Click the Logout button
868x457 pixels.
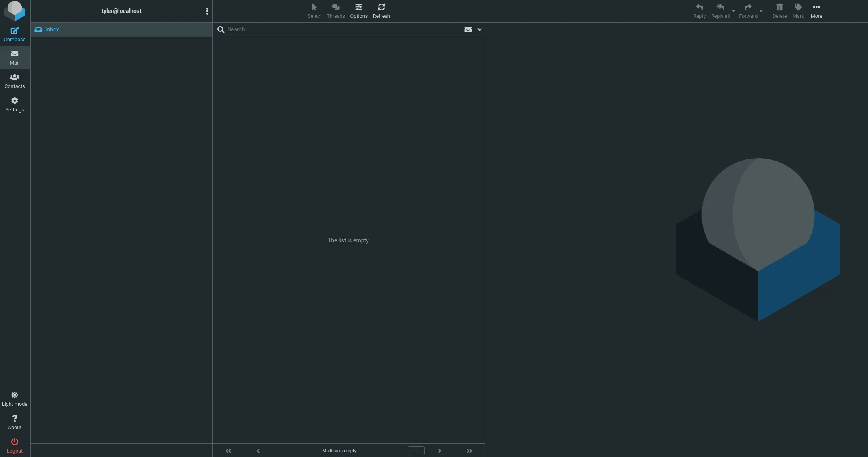[x=15, y=445]
